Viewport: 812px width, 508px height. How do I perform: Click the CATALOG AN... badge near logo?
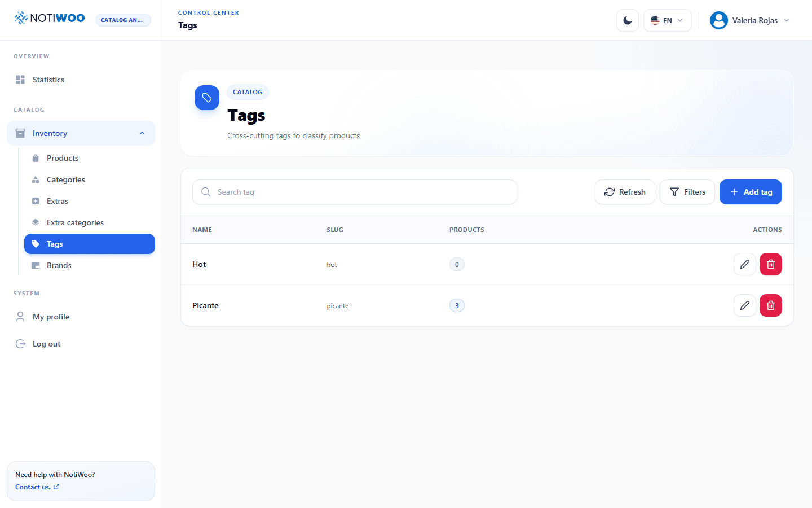point(123,20)
